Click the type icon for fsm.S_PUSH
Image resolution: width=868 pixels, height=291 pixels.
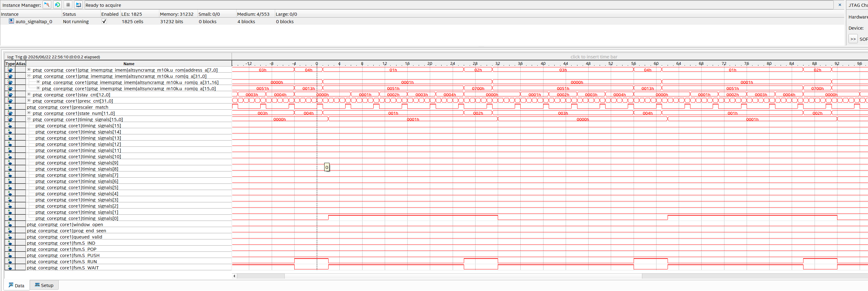pyautogui.click(x=10, y=255)
